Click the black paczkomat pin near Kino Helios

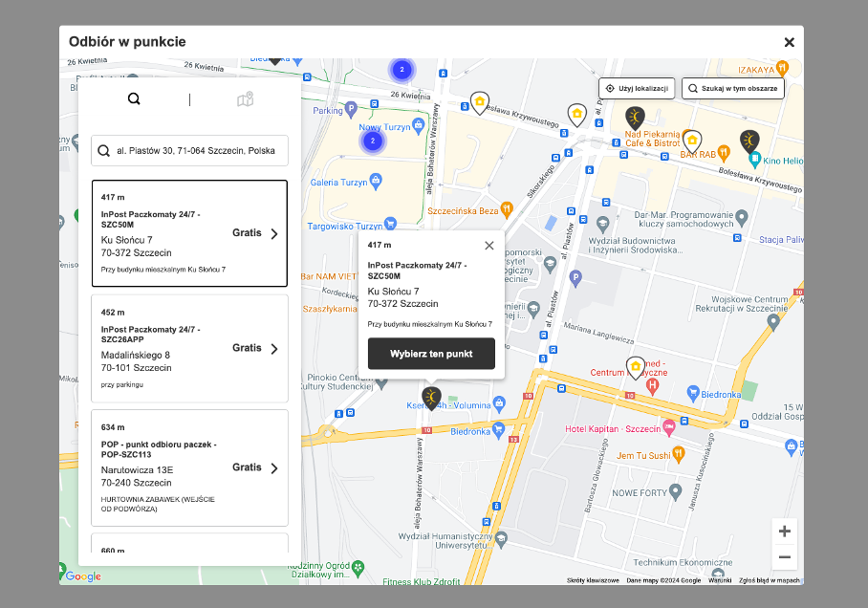point(749,141)
